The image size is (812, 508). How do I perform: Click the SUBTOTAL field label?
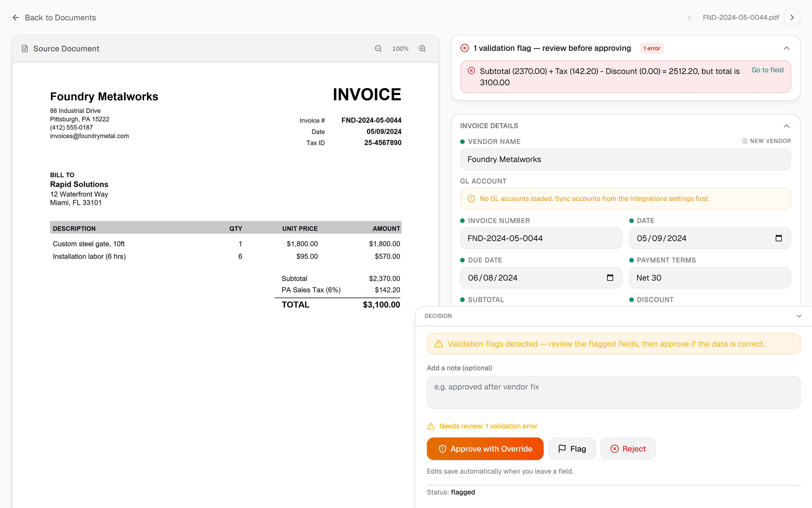click(486, 300)
